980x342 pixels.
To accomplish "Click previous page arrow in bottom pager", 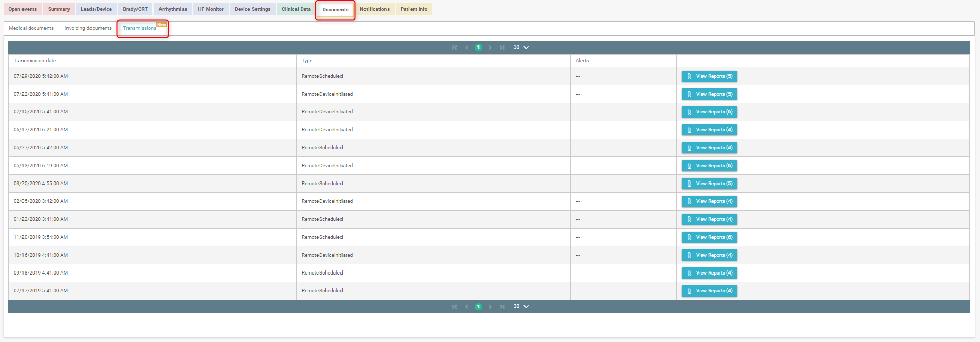I will pos(466,307).
